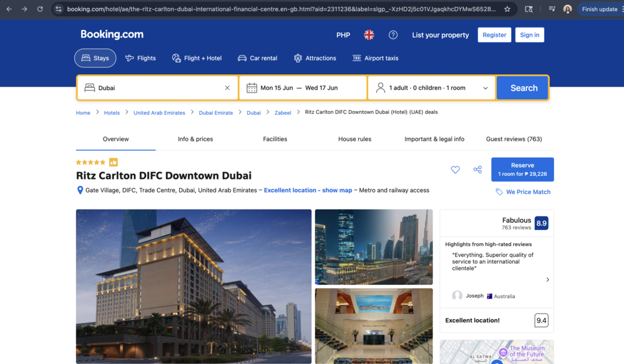Clear the destination with the X icon

pyautogui.click(x=227, y=88)
